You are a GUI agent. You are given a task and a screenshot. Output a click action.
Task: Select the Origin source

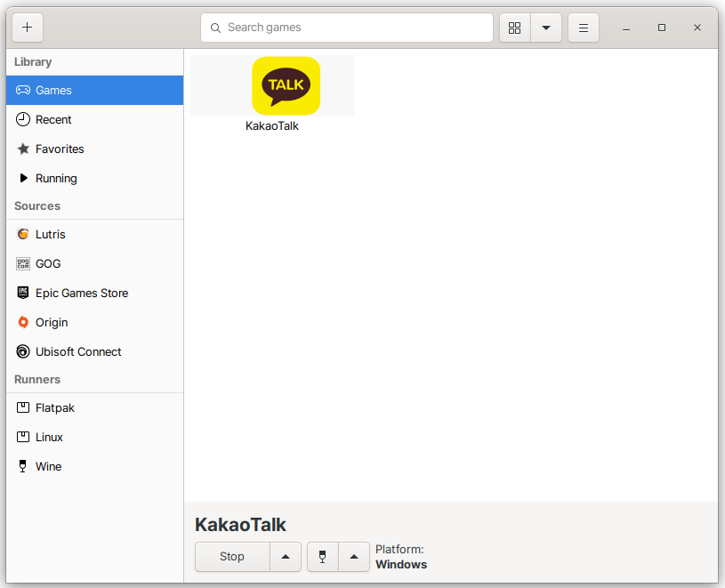pyautogui.click(x=94, y=322)
